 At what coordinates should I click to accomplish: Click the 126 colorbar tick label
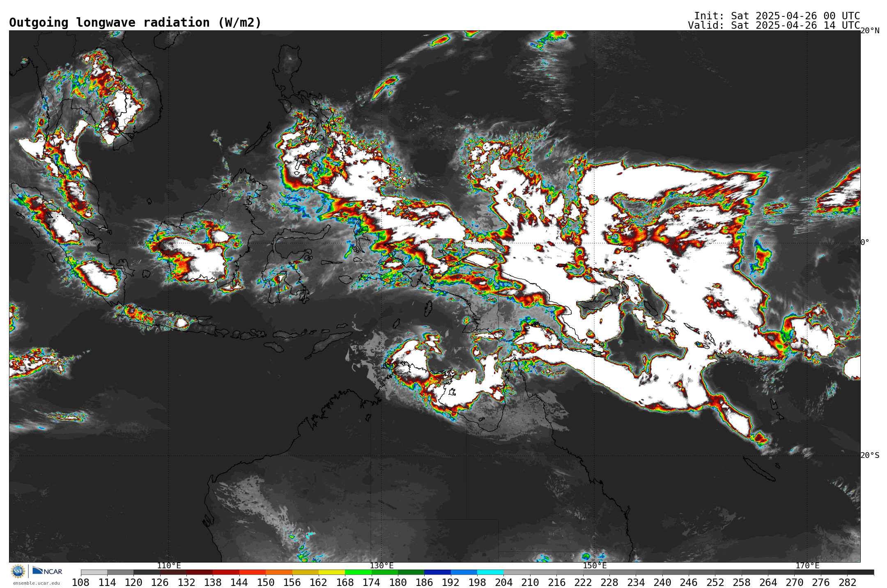pos(160,583)
